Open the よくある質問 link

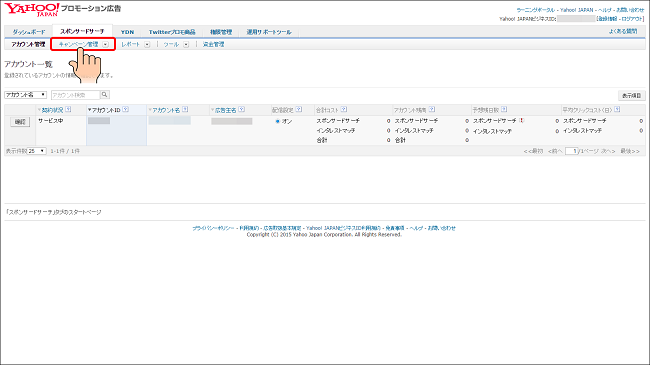tap(623, 31)
